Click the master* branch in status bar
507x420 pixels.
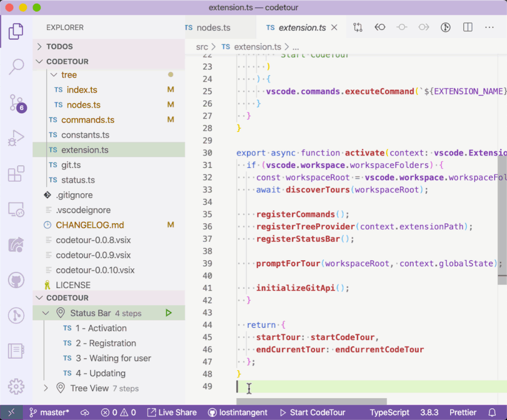49,412
